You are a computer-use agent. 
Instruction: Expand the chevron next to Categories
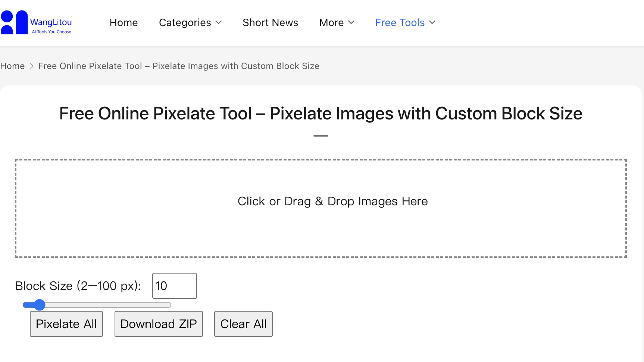coord(219,23)
